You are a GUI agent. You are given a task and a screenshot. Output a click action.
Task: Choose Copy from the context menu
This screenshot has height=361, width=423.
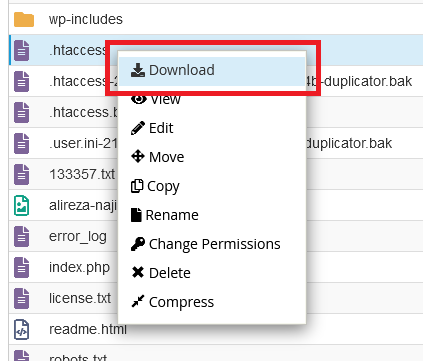point(212,186)
